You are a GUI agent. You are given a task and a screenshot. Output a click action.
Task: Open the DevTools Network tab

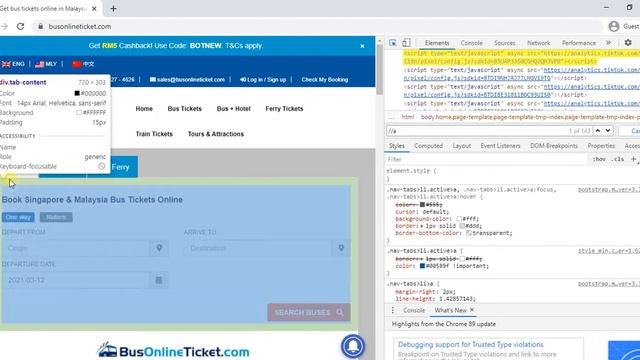[x=538, y=43]
